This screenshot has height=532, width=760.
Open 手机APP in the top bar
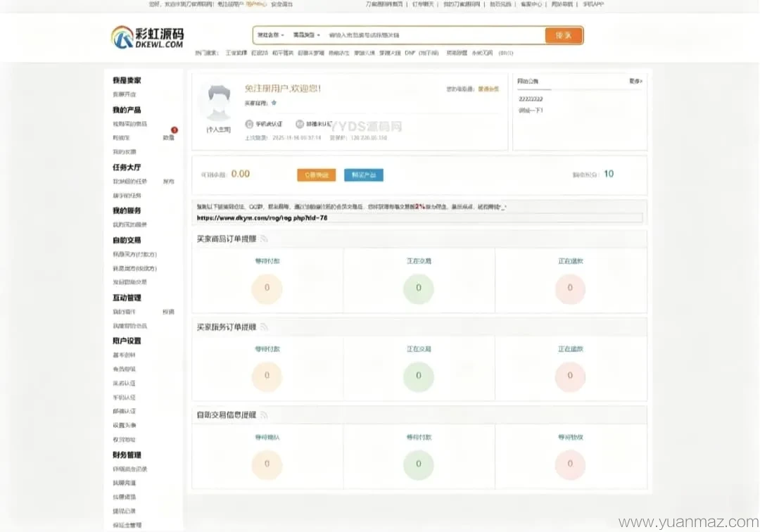pyautogui.click(x=593, y=4)
